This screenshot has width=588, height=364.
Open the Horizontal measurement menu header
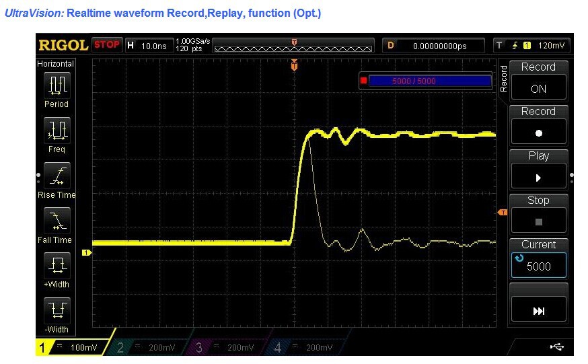tap(56, 63)
